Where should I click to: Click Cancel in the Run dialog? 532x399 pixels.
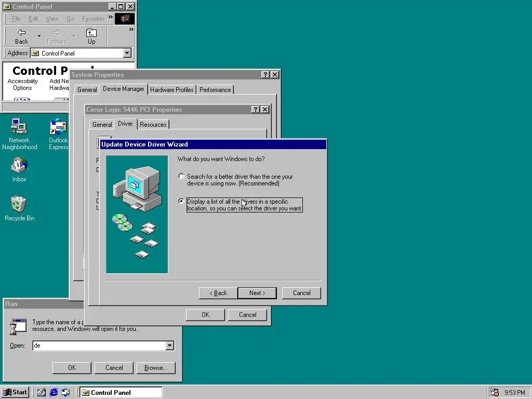point(114,368)
